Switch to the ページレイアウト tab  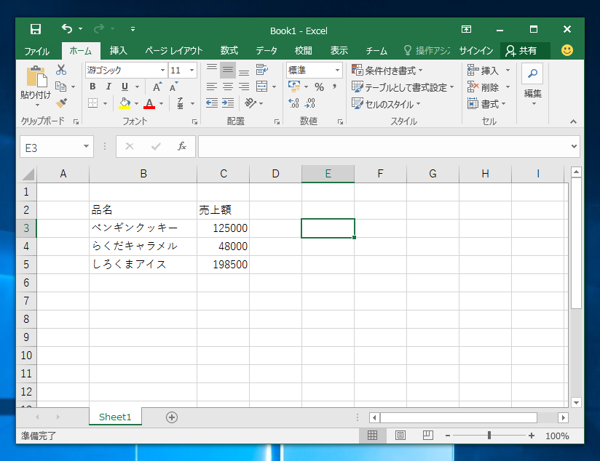tap(173, 51)
